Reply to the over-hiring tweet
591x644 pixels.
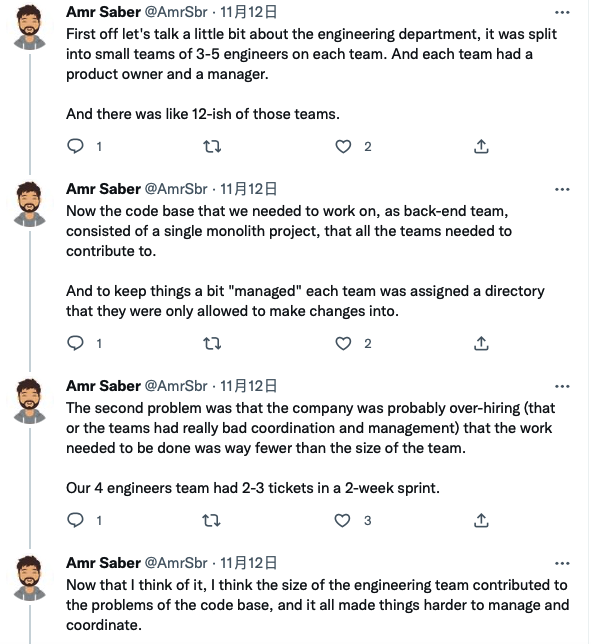(75, 520)
